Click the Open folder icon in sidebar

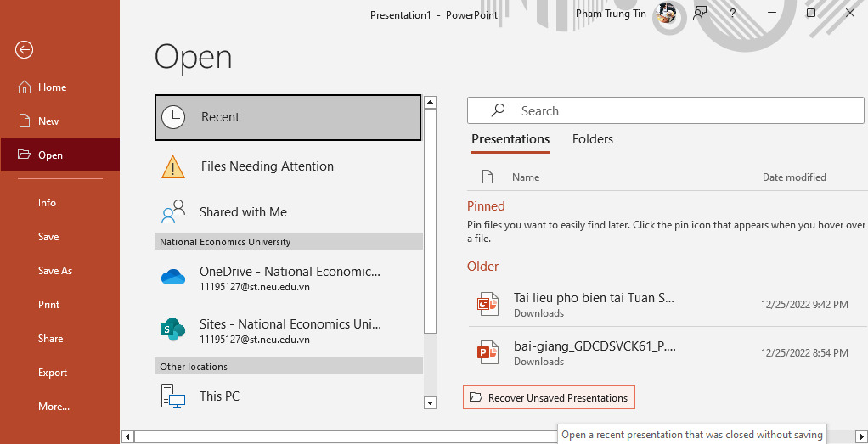(24, 155)
